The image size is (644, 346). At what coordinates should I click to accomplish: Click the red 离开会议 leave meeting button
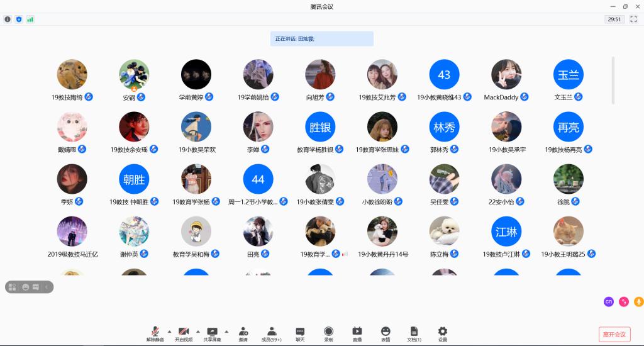[x=614, y=334]
